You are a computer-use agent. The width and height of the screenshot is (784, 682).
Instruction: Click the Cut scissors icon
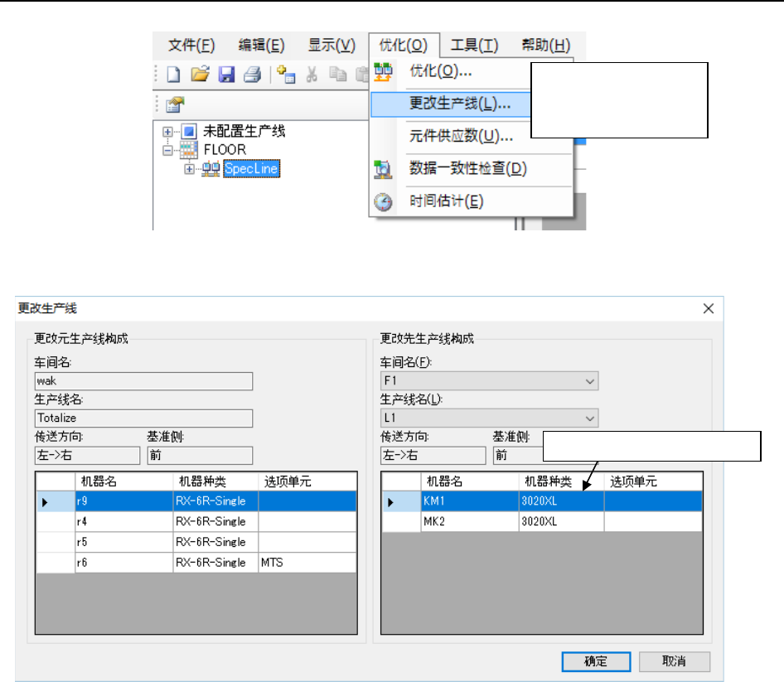point(312,75)
